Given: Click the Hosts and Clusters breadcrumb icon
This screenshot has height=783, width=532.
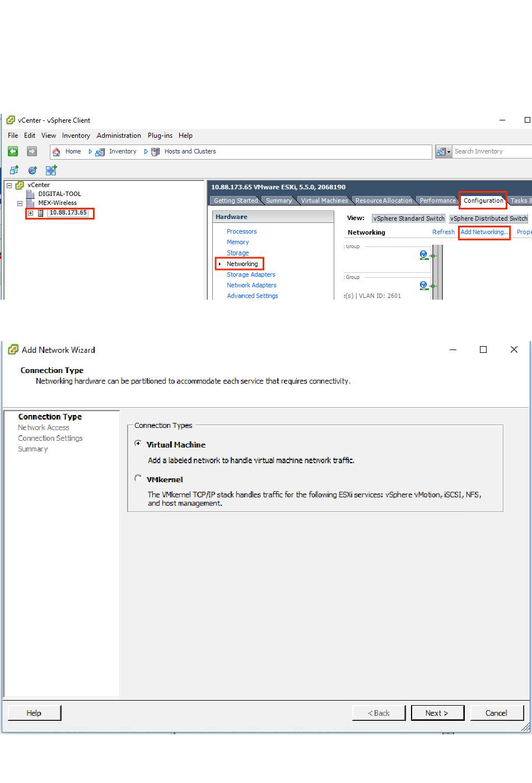Looking at the screenshot, I should coord(155,152).
